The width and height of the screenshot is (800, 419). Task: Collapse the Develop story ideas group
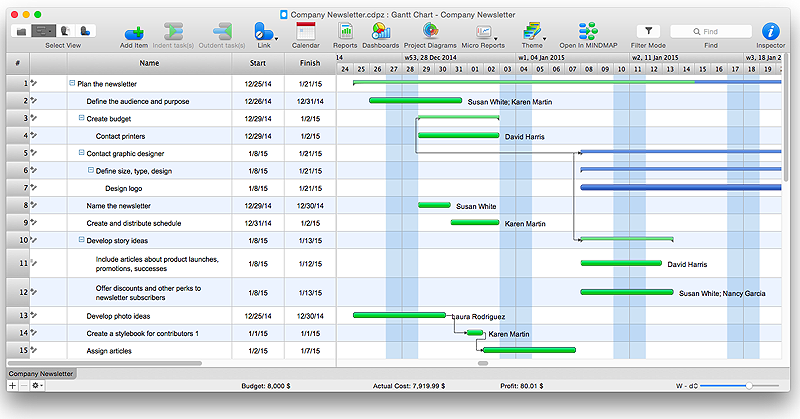(81, 240)
